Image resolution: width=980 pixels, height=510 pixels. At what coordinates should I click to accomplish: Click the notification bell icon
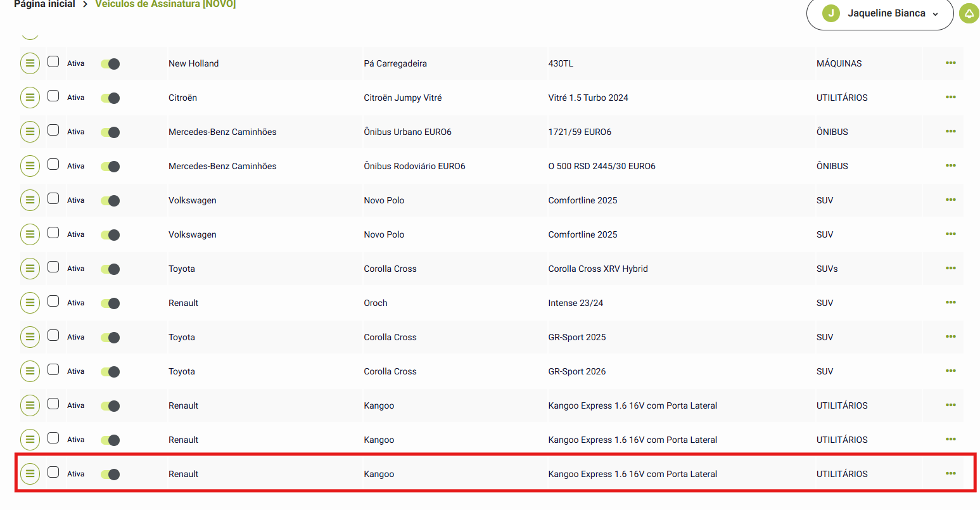click(969, 13)
